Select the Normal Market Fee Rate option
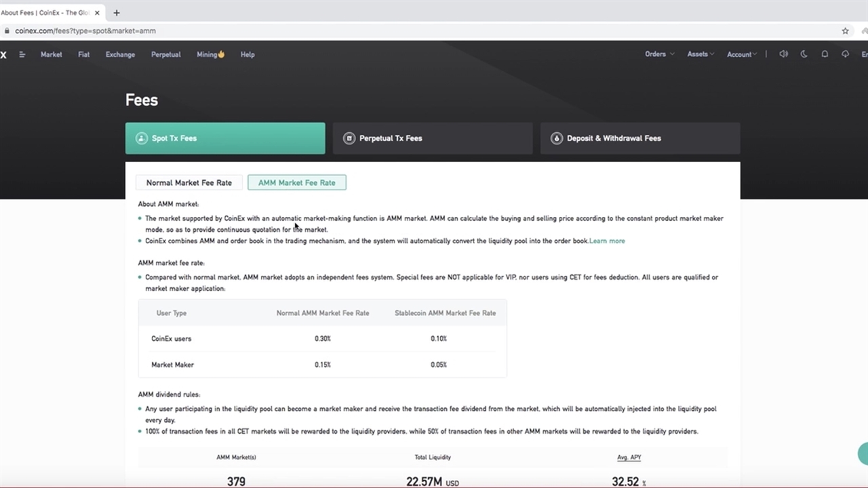 click(189, 182)
